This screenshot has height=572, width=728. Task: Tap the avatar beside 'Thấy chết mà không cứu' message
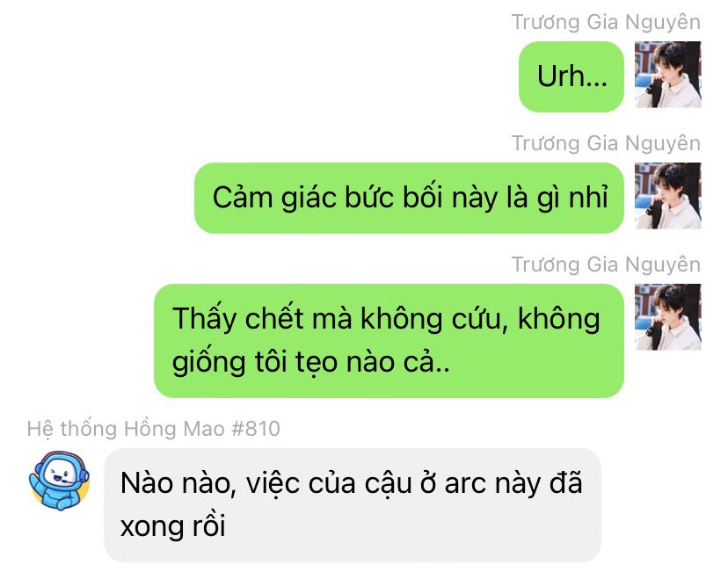click(667, 317)
